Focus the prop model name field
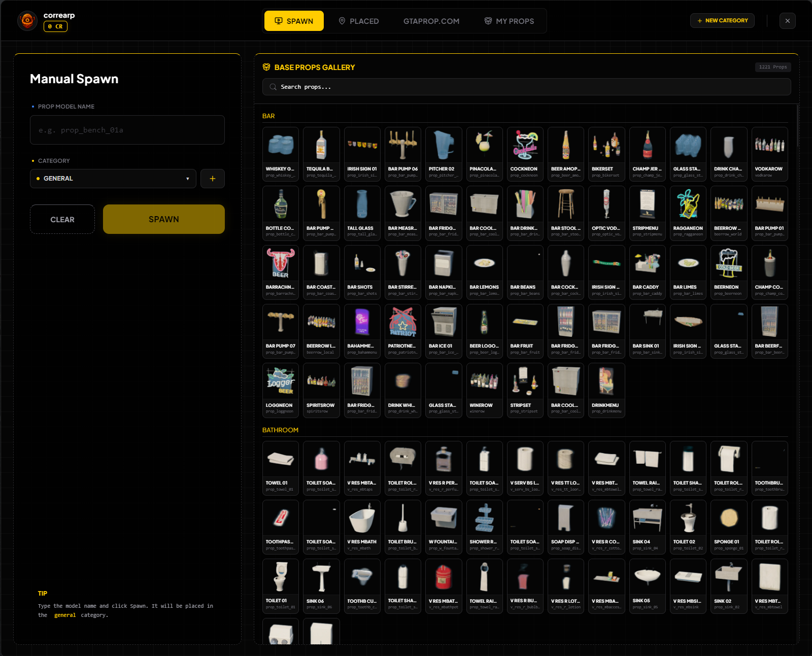 tap(127, 130)
